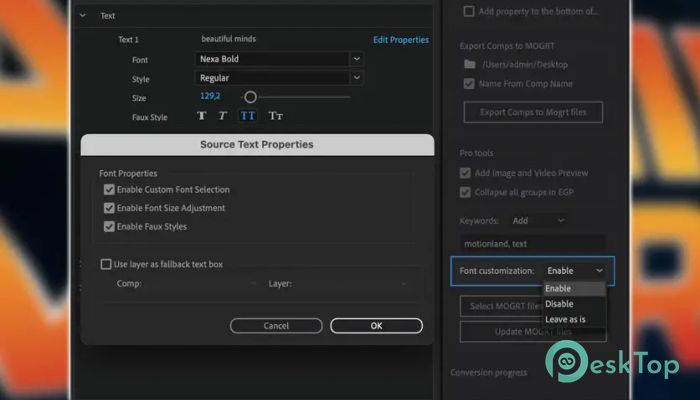Screen dimensions: 700x400
Task: Check Use layer as fallback text box
Action: [106, 264]
